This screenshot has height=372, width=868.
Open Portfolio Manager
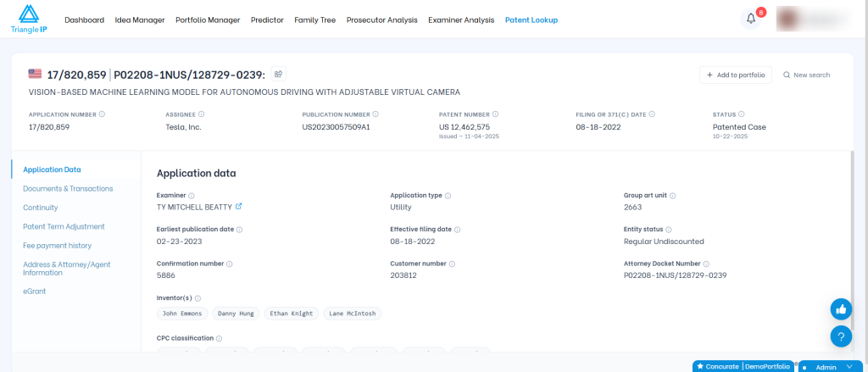coord(208,20)
